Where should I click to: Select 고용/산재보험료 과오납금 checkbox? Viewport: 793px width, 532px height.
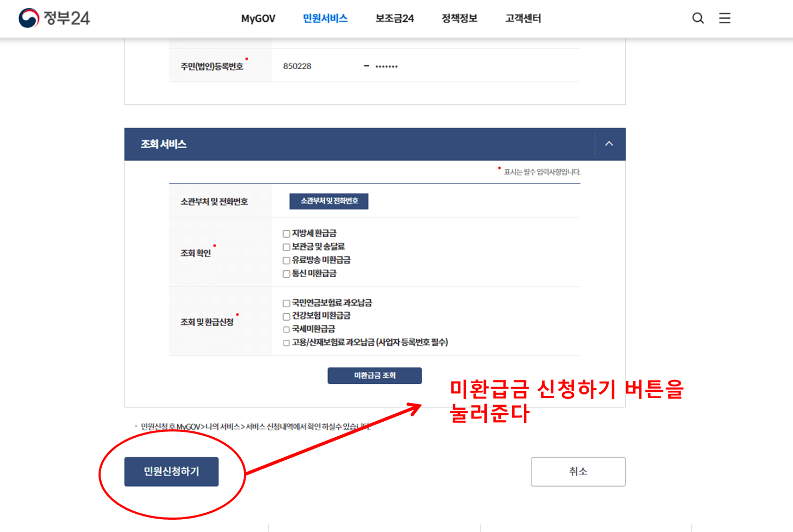tap(286, 343)
